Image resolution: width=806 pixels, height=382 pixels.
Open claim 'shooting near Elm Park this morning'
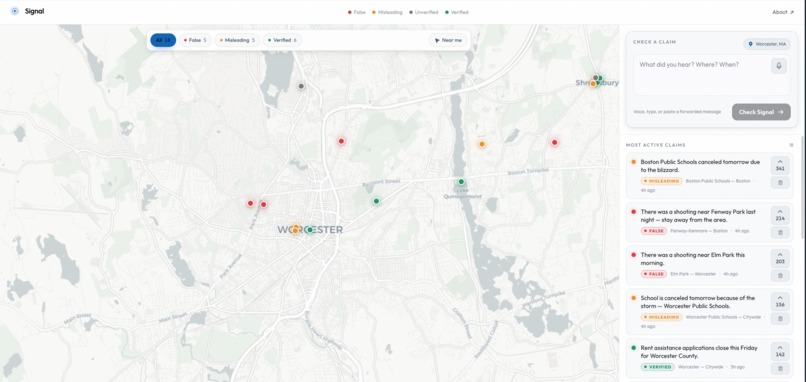692,259
